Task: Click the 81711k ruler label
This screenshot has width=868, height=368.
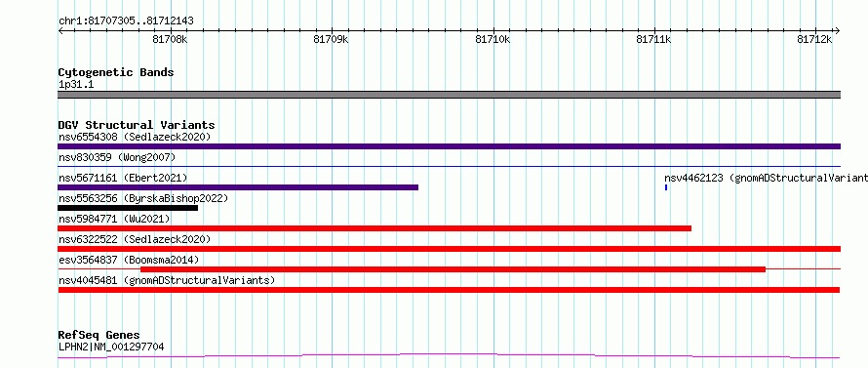Action: point(653,39)
